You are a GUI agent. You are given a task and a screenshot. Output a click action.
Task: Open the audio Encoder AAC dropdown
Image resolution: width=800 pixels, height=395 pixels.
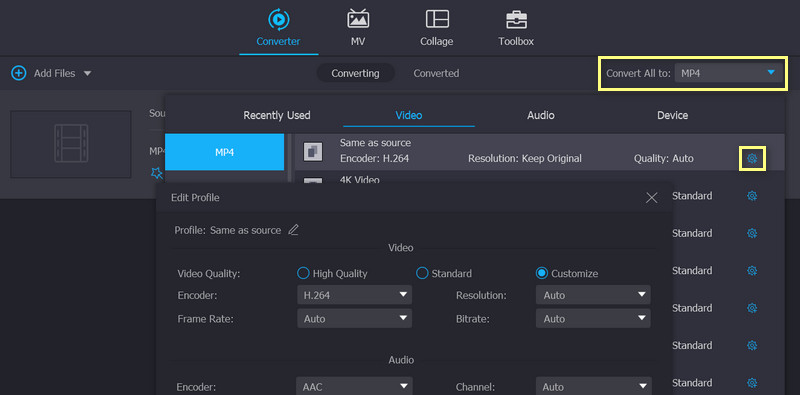pos(354,386)
